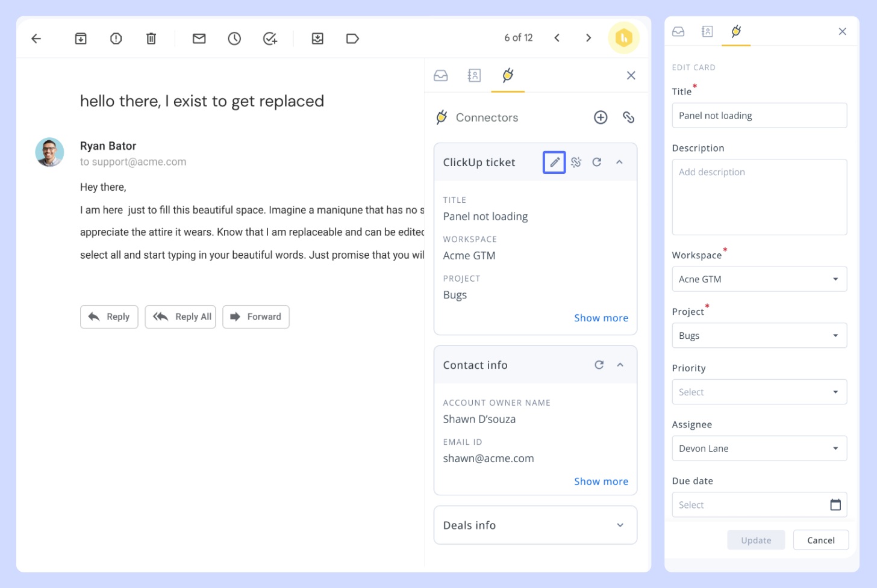The width and height of the screenshot is (877, 588).
Task: Mark as unread with envelope icon
Action: click(199, 39)
